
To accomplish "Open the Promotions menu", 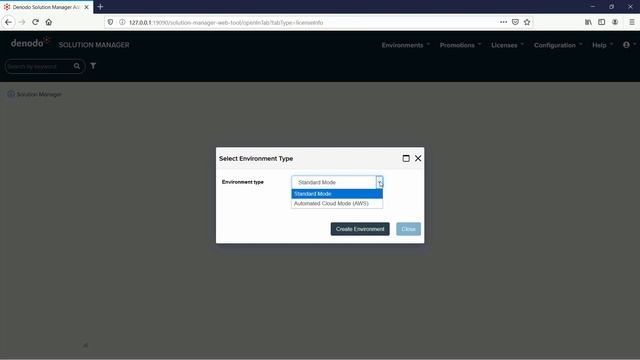I will [460, 45].
